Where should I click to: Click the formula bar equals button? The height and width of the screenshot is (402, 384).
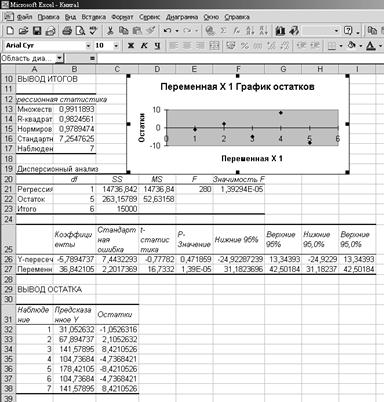92,59
